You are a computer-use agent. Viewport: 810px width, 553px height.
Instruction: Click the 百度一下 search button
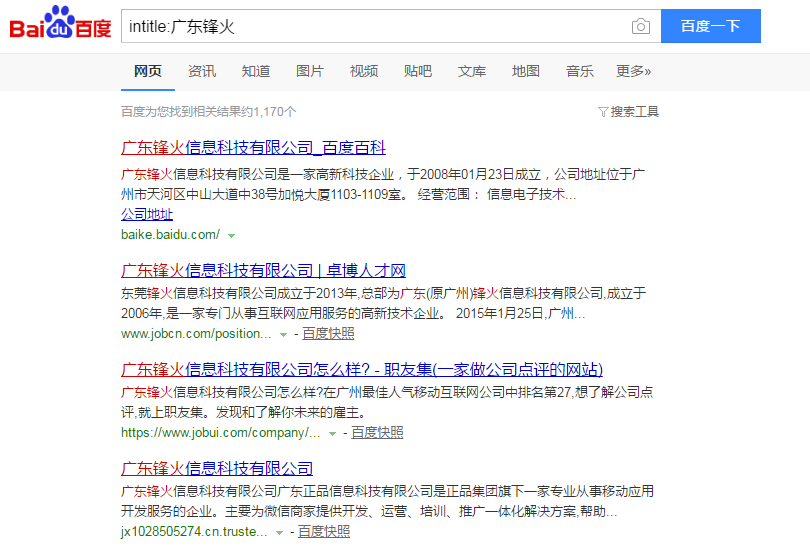pos(710,26)
